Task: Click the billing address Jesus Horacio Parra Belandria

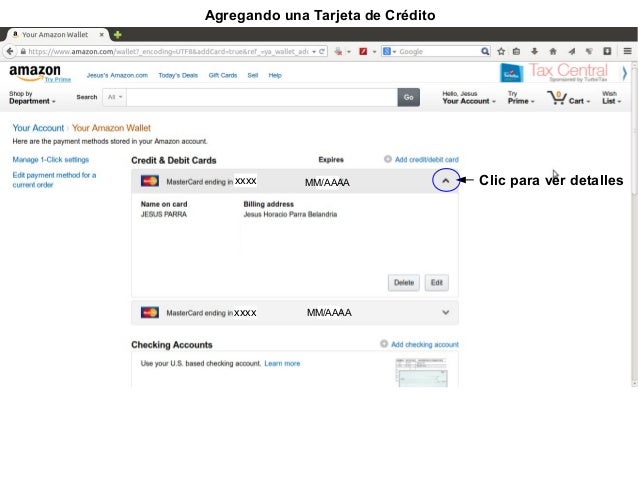Action: click(x=290, y=214)
